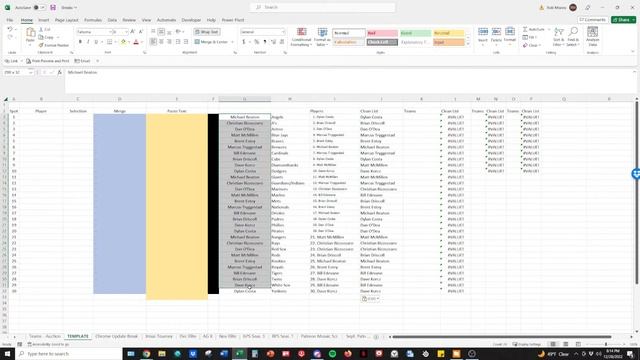
Task: Apply the Good cell style
Action: click(x=415, y=33)
